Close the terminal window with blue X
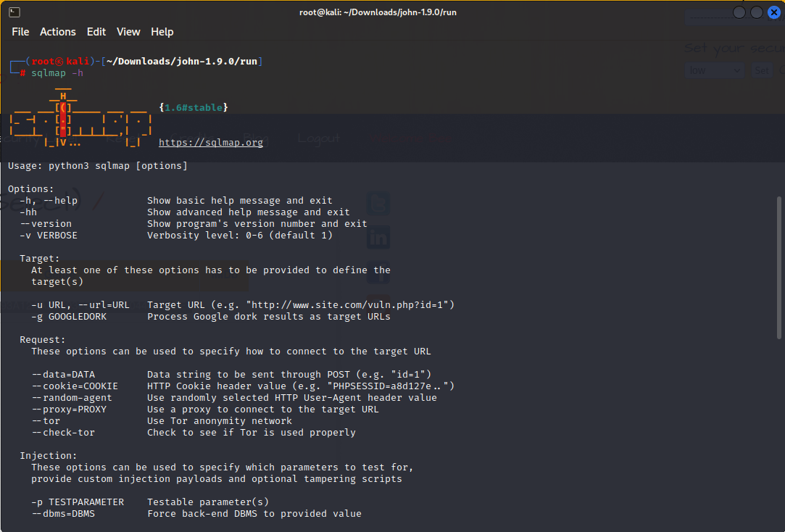This screenshot has height=532, width=785. tap(774, 12)
